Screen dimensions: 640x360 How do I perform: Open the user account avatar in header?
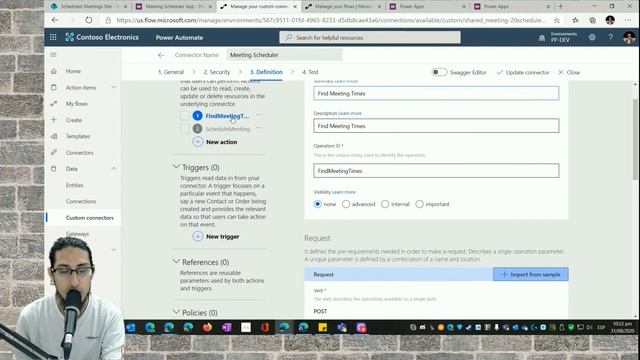pos(629,37)
